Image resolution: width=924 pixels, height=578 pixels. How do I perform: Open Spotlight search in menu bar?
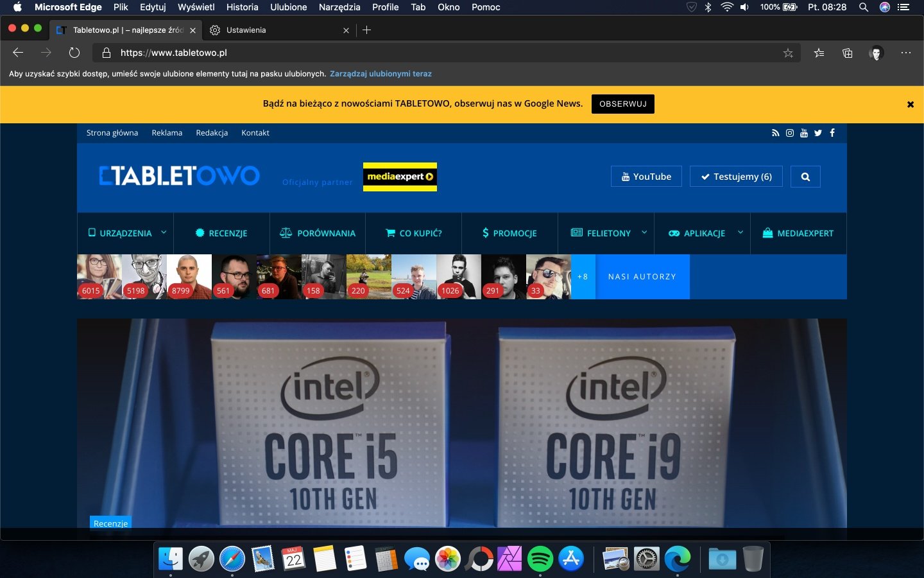point(864,7)
